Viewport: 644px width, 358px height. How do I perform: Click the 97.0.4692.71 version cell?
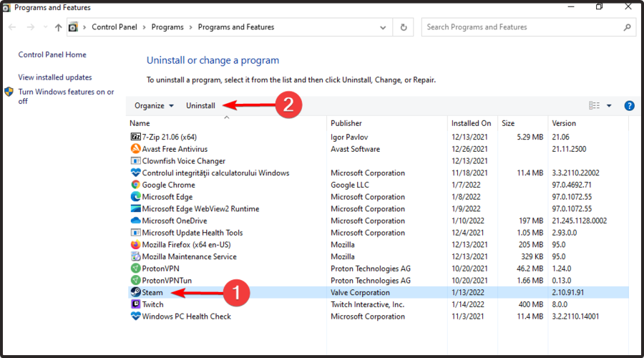tap(572, 185)
